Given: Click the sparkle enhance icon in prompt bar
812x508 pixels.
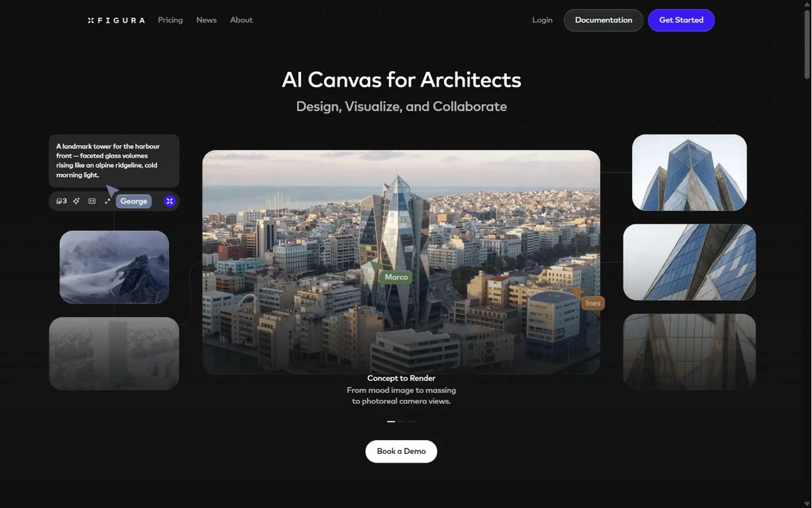Looking at the screenshot, I should coord(76,201).
